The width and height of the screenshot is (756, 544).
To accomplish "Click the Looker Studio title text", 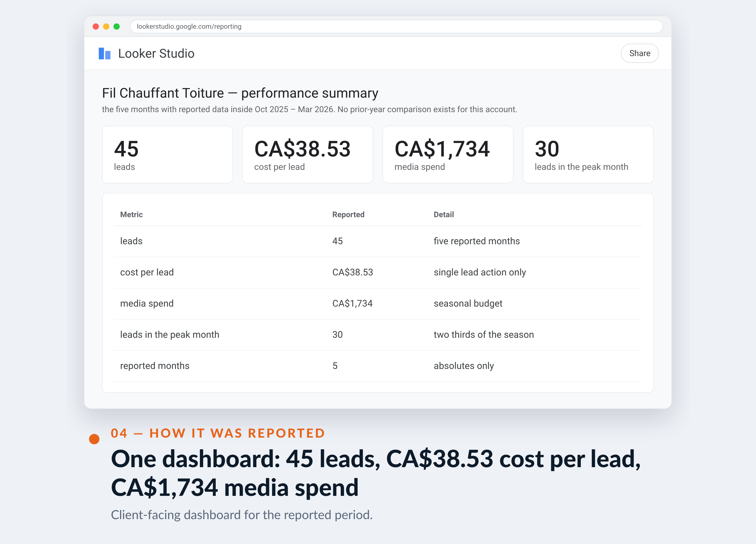I will pyautogui.click(x=156, y=53).
